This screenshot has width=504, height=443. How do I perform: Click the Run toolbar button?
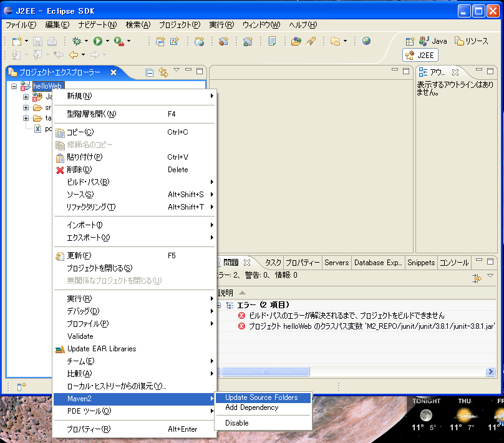click(x=97, y=41)
